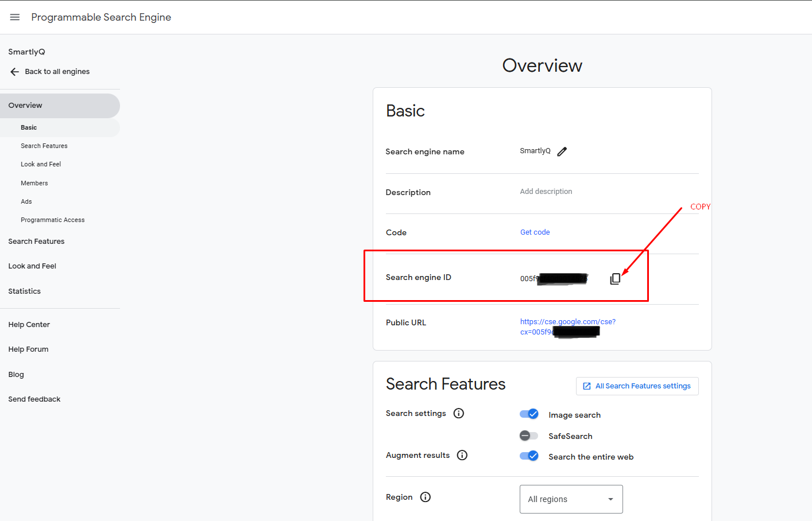
Task: Open Ads in the sidebar
Action: pyautogui.click(x=26, y=201)
